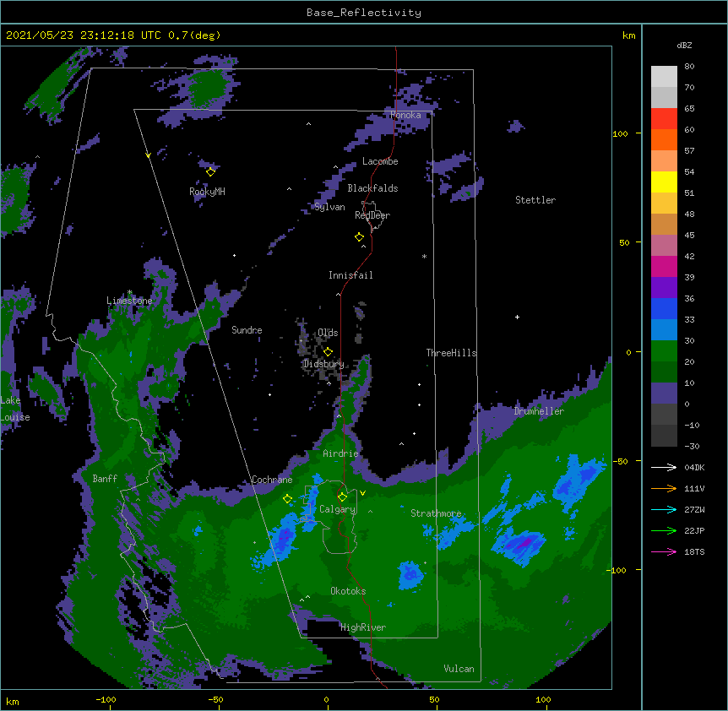Click the orange 111V arrow in legend

point(664,488)
